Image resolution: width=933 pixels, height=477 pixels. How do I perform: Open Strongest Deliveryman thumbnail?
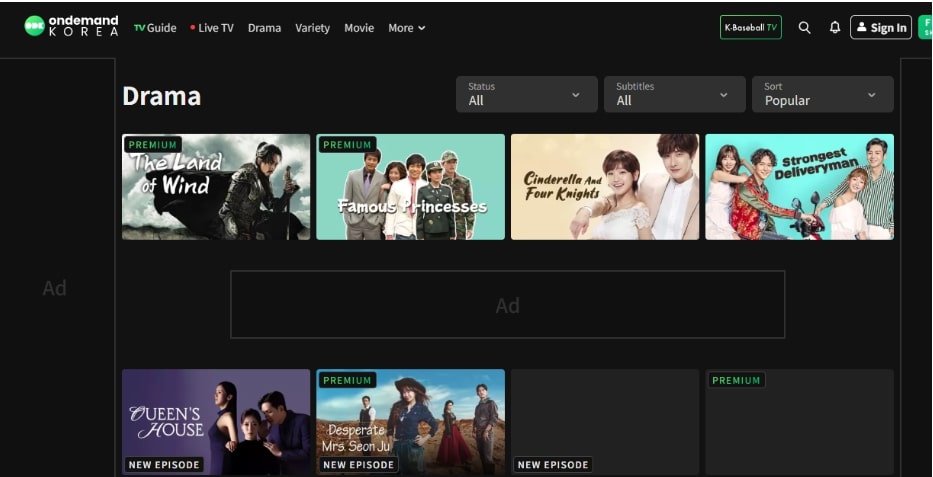[x=800, y=187]
